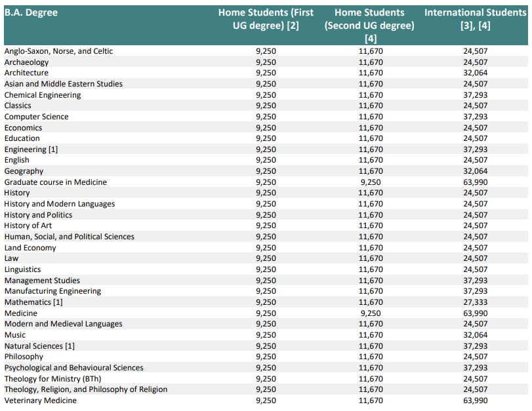
Task: Select the Home Students (First UG degree) header
Action: [266, 19]
